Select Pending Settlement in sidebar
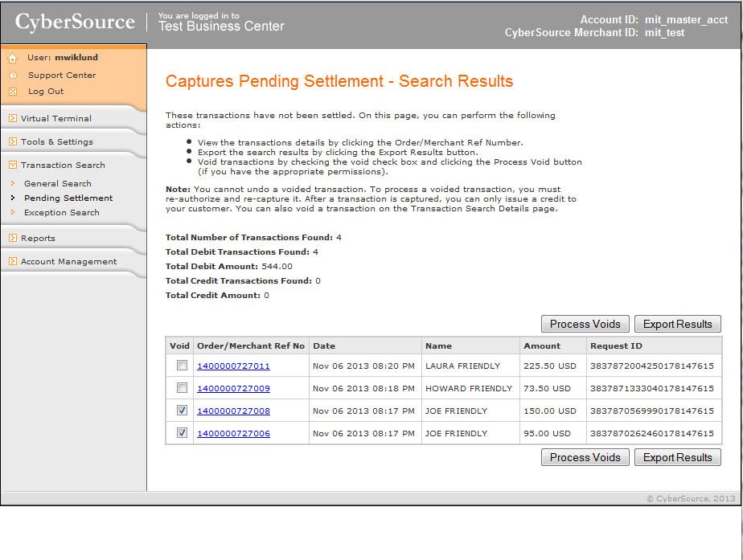The width and height of the screenshot is (743, 560). [x=68, y=198]
